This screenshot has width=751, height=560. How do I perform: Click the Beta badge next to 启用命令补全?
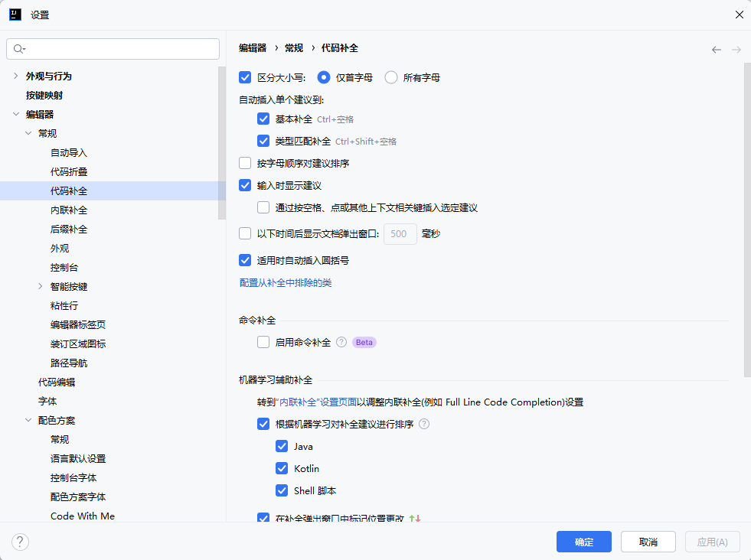point(364,343)
